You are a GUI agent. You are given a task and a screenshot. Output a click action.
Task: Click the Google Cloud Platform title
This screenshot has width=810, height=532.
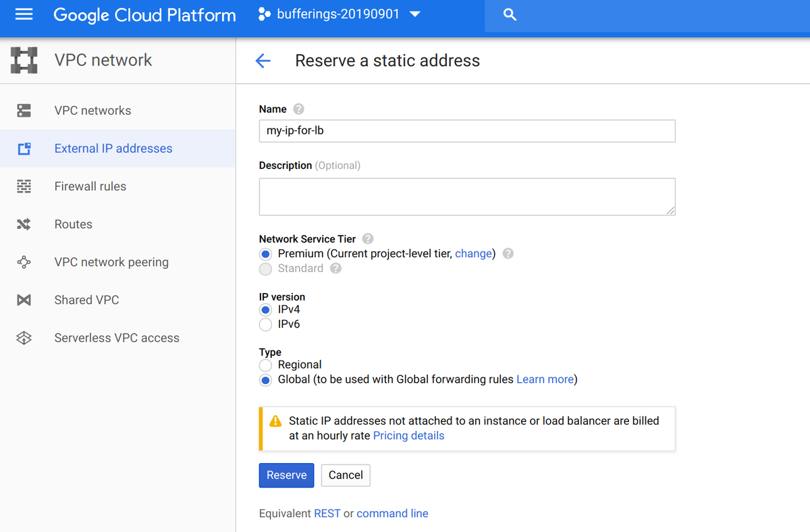tap(145, 15)
